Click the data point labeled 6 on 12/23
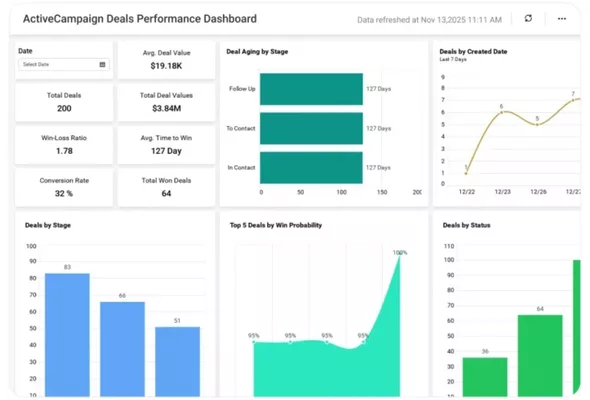 point(502,112)
